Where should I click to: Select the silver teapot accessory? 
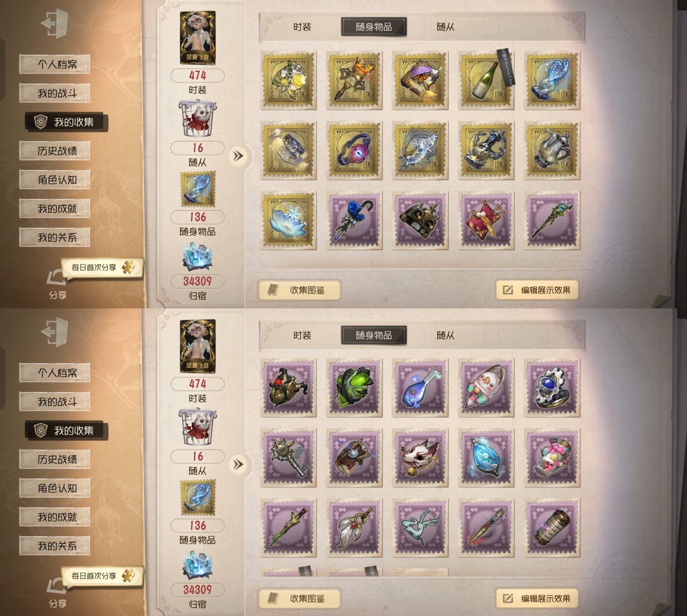coord(552,150)
